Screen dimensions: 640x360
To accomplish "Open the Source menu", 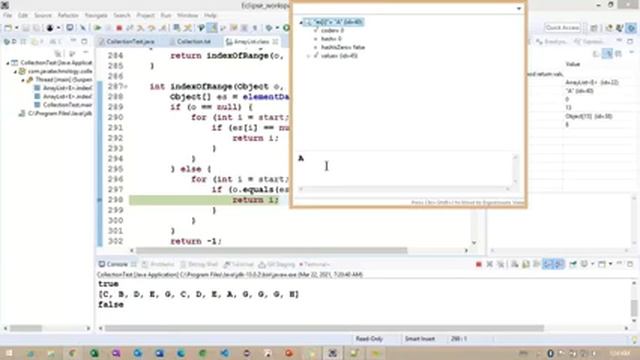I will click(43, 16).
